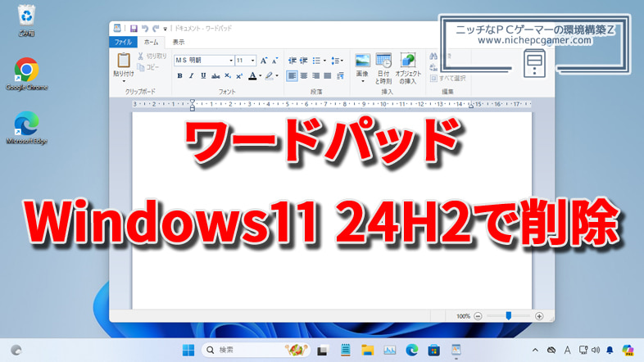Toggle center text alignment
This screenshot has width=644, height=362.
(x=304, y=76)
